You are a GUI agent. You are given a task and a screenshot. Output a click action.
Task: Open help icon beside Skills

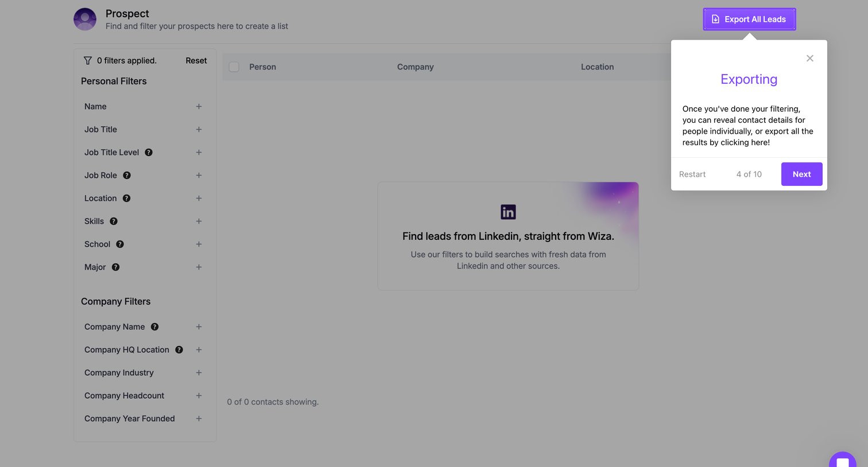(x=114, y=221)
